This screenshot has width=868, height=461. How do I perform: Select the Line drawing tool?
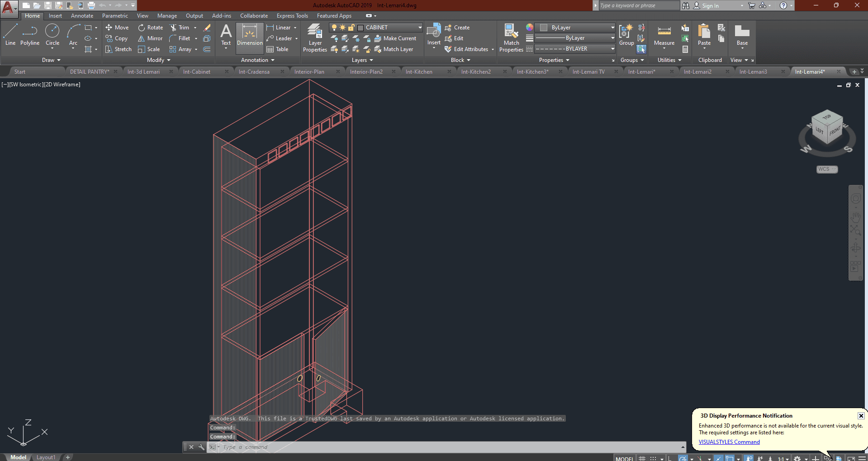tap(10, 35)
